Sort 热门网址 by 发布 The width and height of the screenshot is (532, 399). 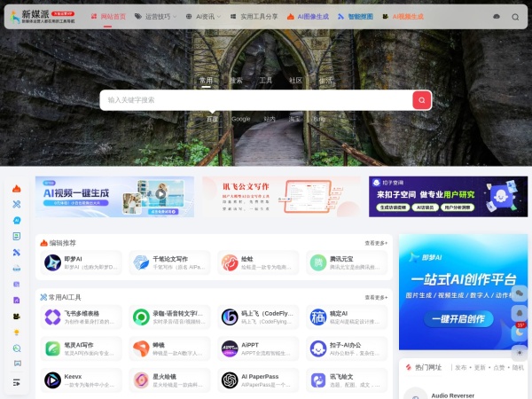(461, 367)
